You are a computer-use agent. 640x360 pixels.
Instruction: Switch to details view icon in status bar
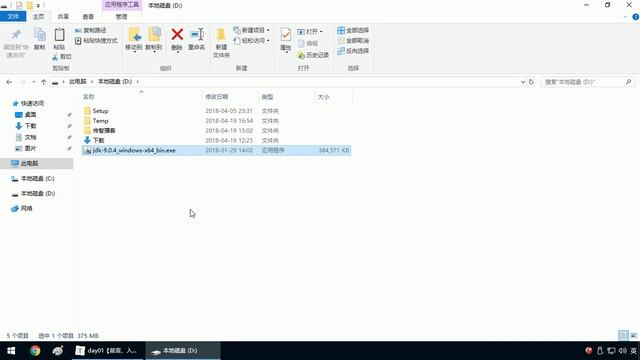(623, 336)
